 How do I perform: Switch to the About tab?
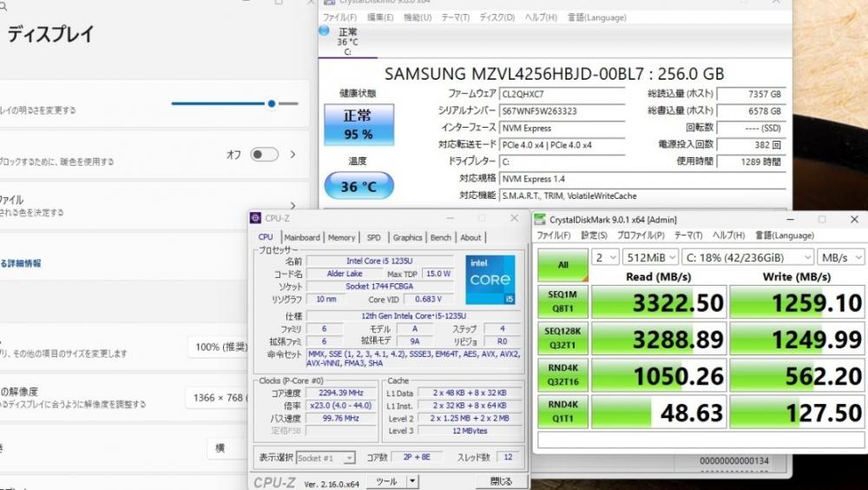(470, 237)
